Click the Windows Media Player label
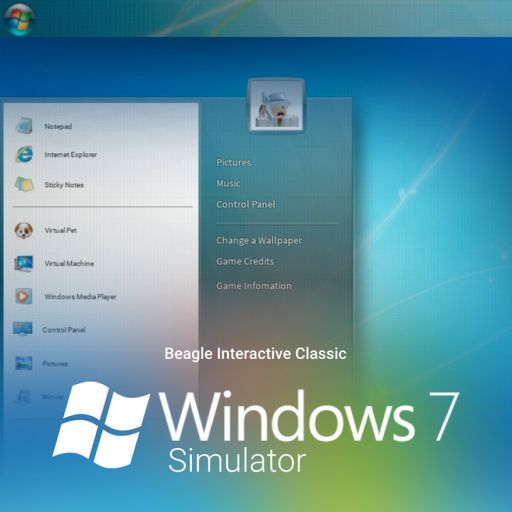 (x=80, y=297)
